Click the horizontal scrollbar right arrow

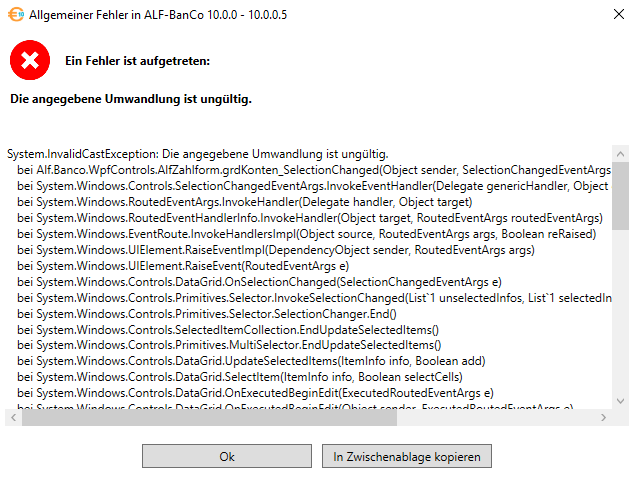click(603, 417)
